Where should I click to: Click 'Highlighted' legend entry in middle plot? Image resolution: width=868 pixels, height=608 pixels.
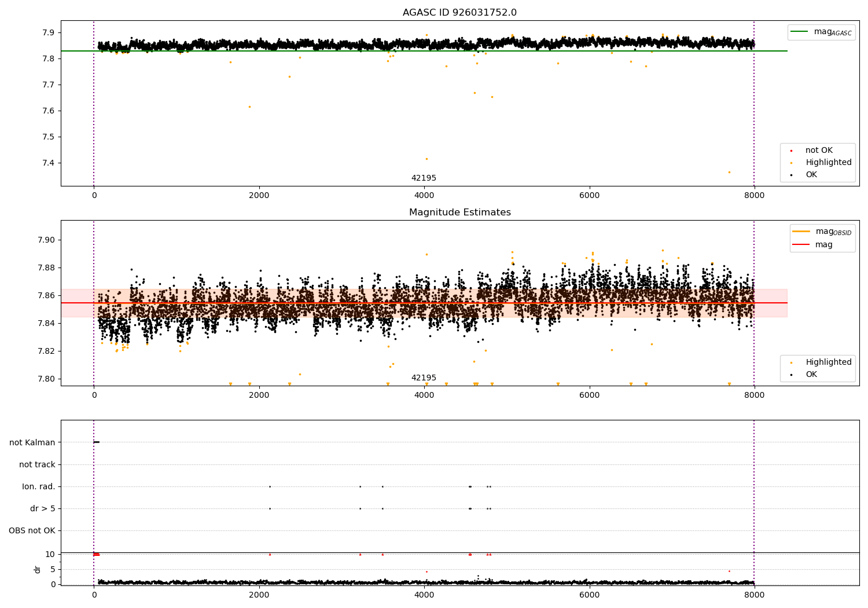click(828, 362)
